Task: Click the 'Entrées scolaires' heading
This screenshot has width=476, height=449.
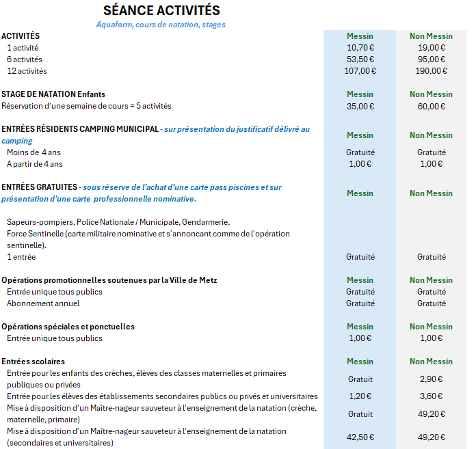Action: coord(33,362)
